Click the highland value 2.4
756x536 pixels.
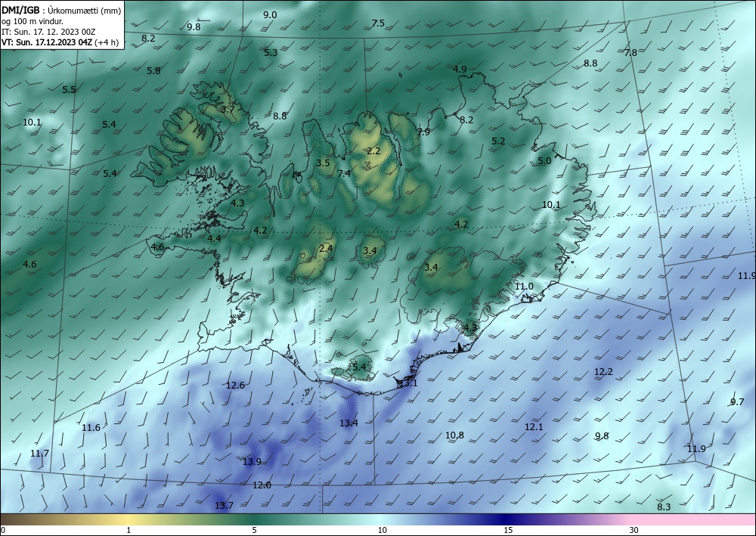click(326, 249)
